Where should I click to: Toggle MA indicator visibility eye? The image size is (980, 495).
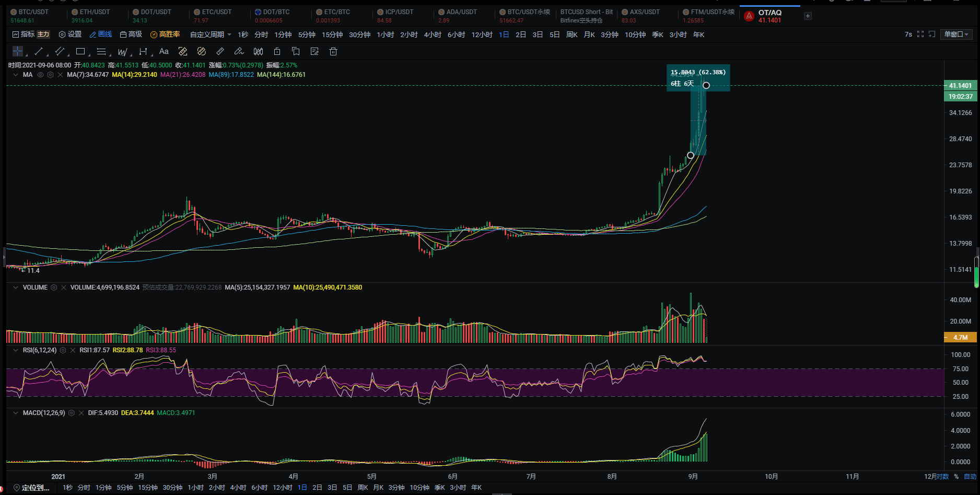40,75
